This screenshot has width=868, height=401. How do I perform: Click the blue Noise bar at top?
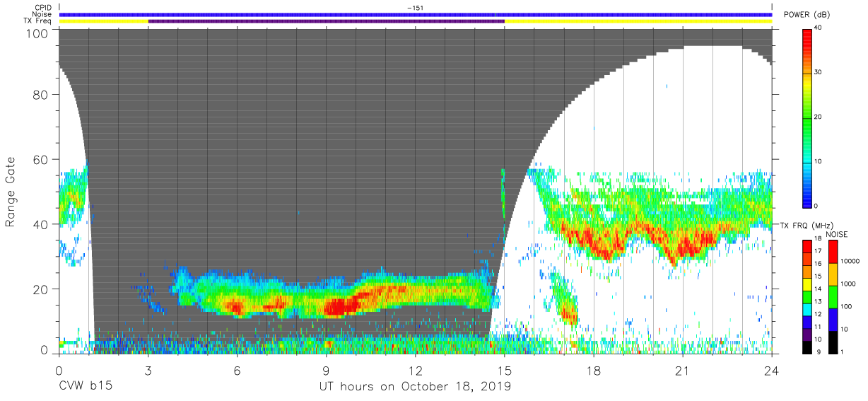coord(415,14)
